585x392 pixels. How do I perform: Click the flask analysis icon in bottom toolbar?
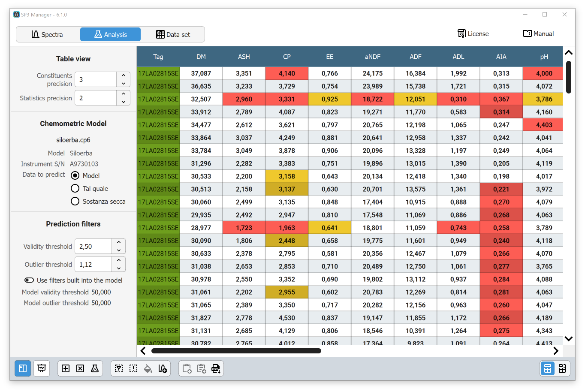pos(95,368)
